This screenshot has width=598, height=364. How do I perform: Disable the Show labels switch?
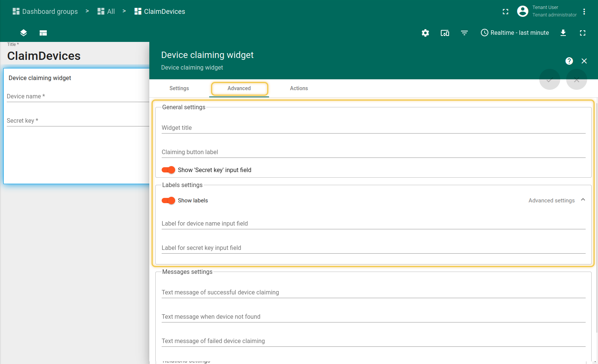coord(168,201)
